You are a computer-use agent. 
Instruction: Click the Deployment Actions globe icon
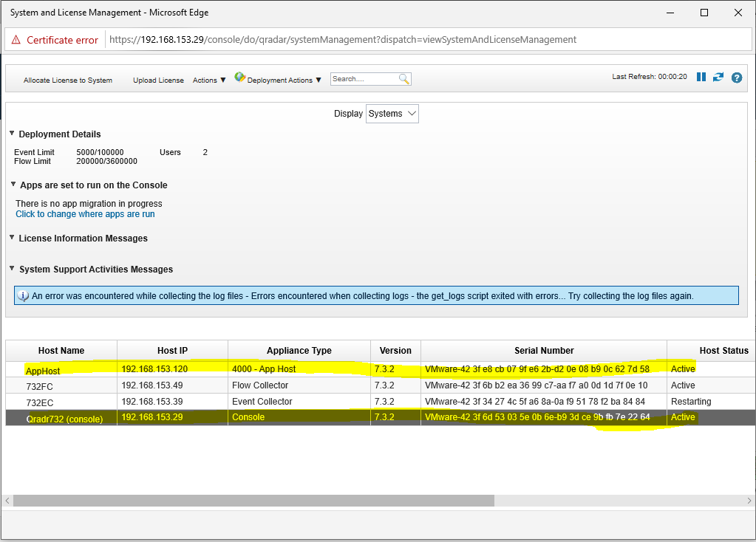click(239, 77)
